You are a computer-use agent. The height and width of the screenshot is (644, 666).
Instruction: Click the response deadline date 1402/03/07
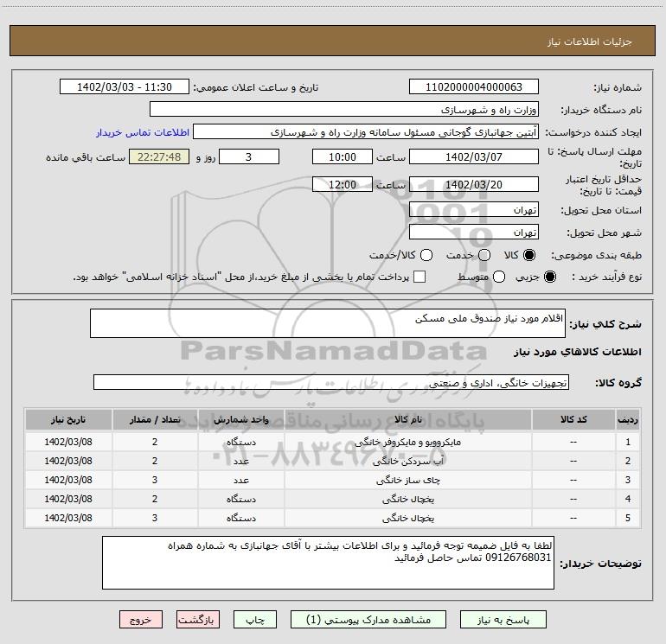(474, 156)
